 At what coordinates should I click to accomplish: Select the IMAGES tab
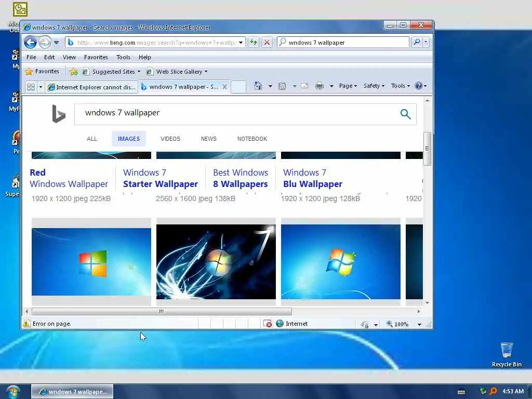(x=129, y=139)
